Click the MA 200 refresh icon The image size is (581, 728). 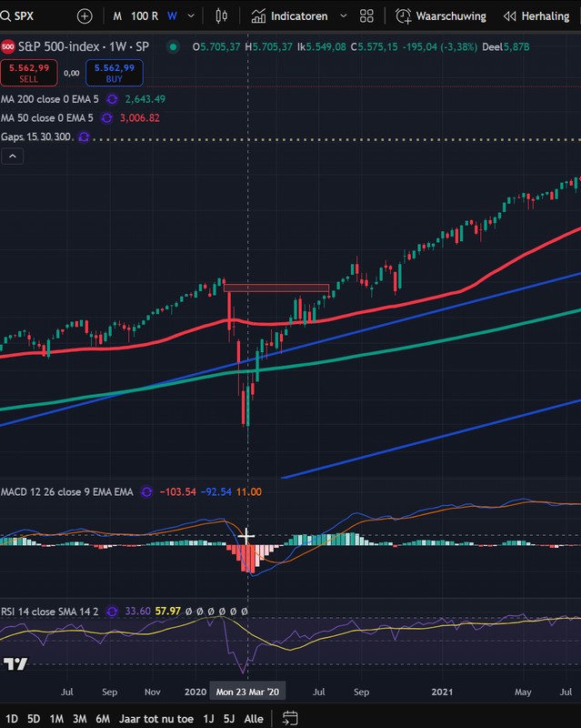click(112, 99)
